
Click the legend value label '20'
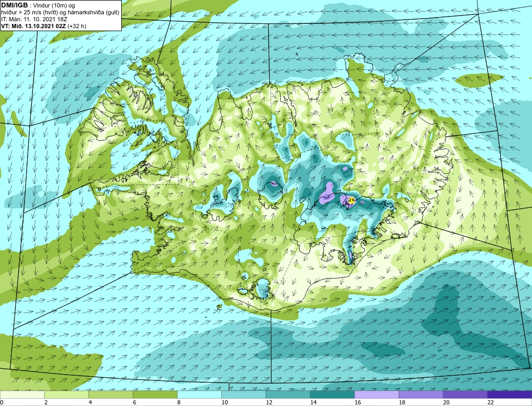[446, 402]
